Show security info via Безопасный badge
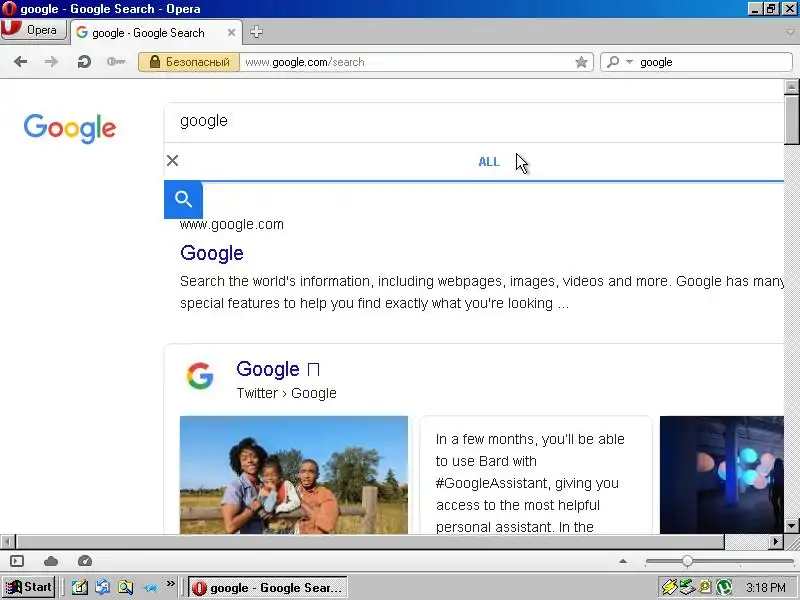800x600 pixels. pos(189,62)
